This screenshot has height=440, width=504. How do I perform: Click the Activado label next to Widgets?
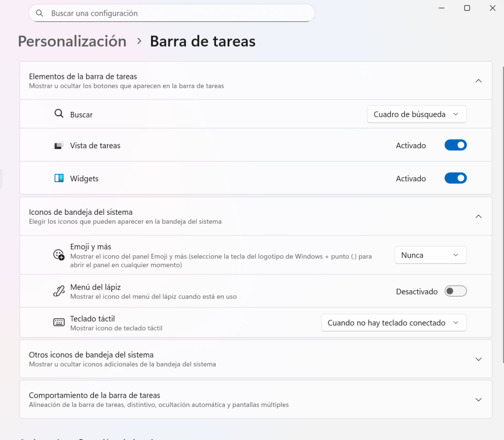click(411, 179)
